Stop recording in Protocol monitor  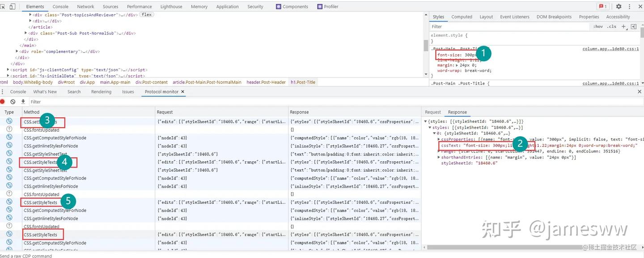pos(3,102)
